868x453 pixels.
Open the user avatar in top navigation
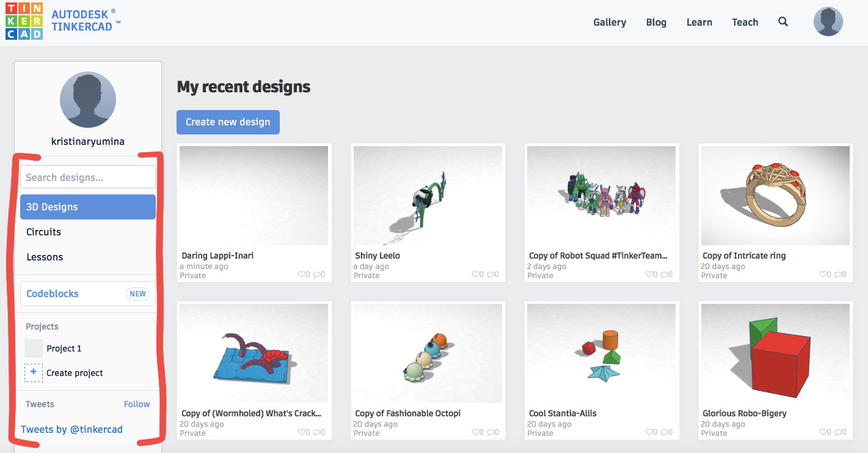pyautogui.click(x=828, y=22)
